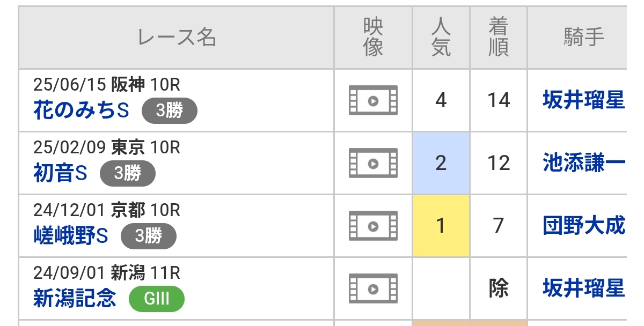Screen dimensions: 644x326
Task: Open jockey 坂井瑠星 in 新潟記念 row
Action: tap(583, 288)
